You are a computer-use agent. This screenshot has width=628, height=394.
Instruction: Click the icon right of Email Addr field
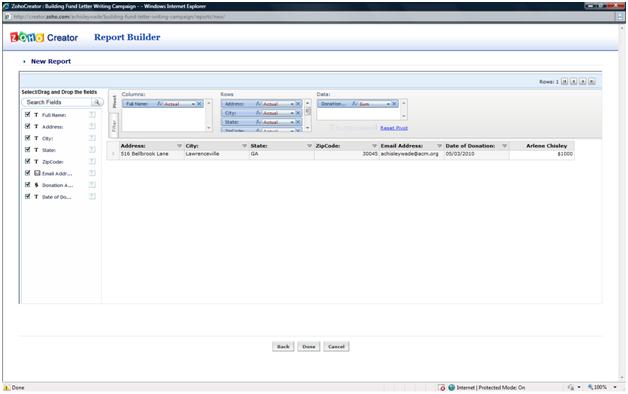coord(92,173)
